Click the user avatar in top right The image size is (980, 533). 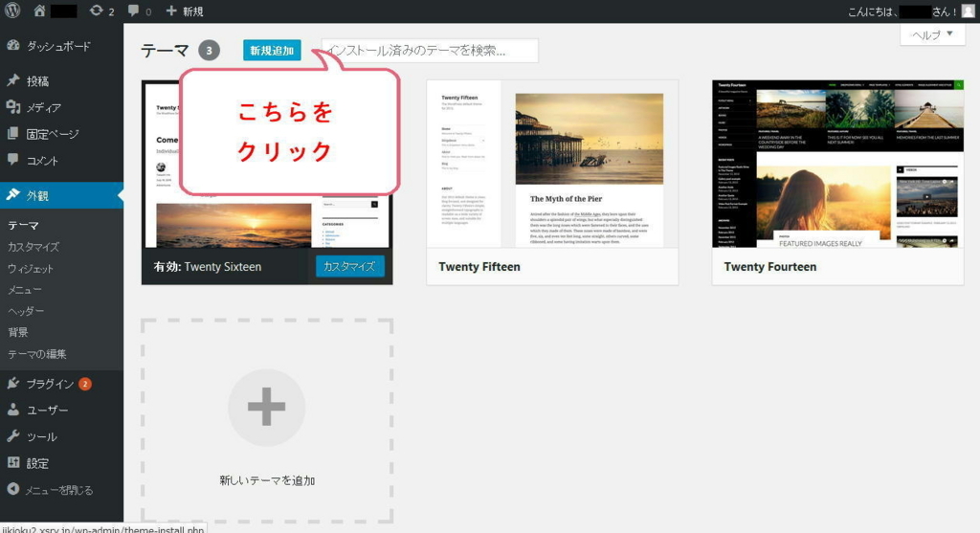point(969,11)
